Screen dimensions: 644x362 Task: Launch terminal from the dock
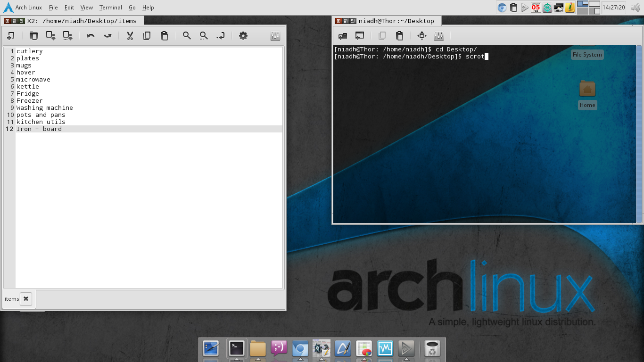(x=237, y=349)
